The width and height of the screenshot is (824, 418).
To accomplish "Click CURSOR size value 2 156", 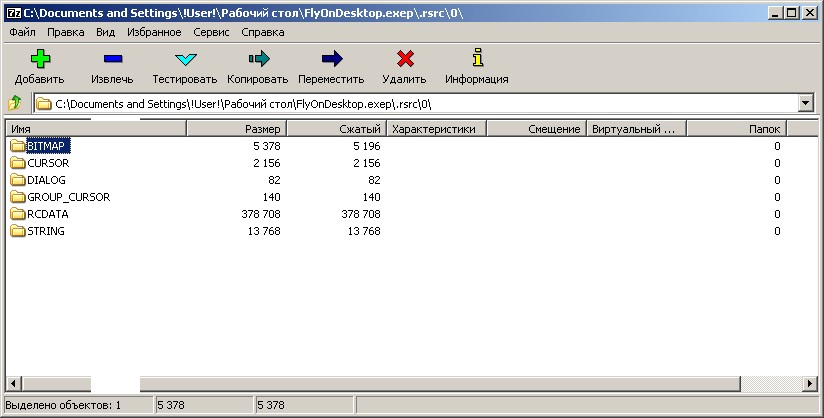I will (x=267, y=163).
